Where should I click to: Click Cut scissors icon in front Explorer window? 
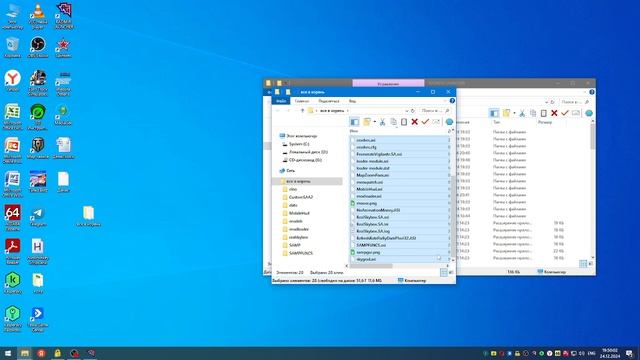382,122
